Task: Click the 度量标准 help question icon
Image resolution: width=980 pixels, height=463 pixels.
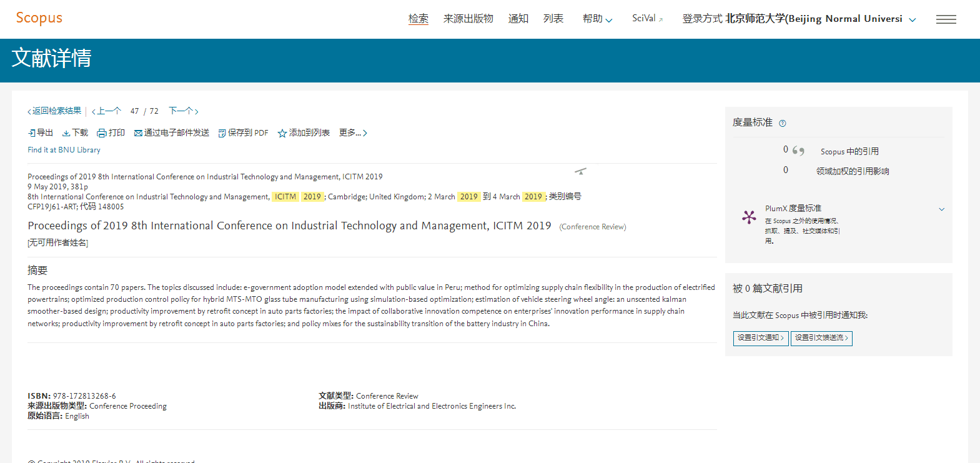Action: coord(783,123)
